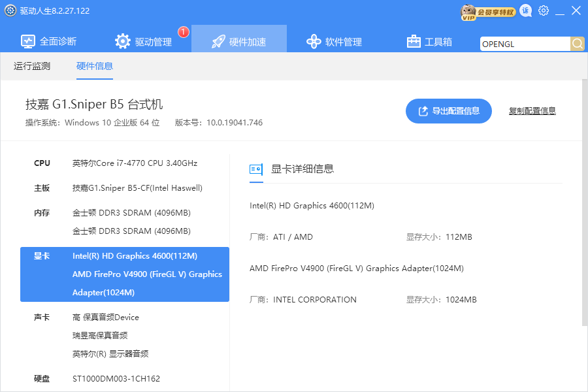
Task: Click the OPENGL search field
Action: point(525,44)
